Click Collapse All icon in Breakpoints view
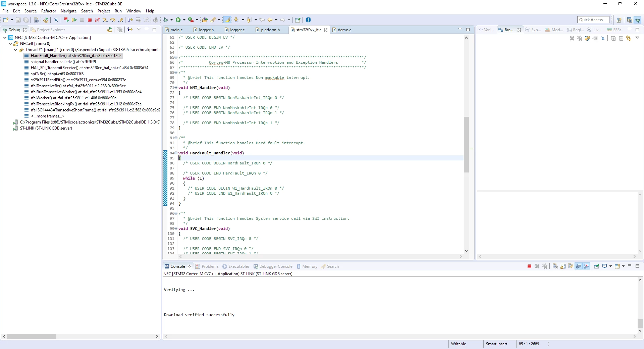 [621, 39]
